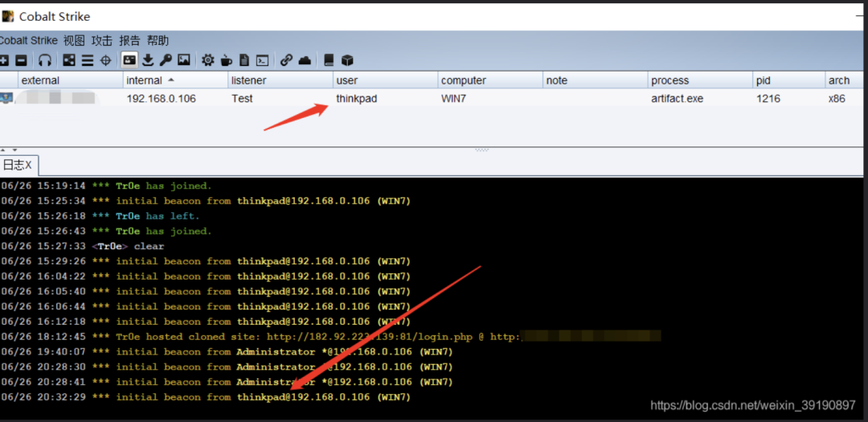Select computer cell WIN7
Screen dimensions: 868x422
point(455,99)
